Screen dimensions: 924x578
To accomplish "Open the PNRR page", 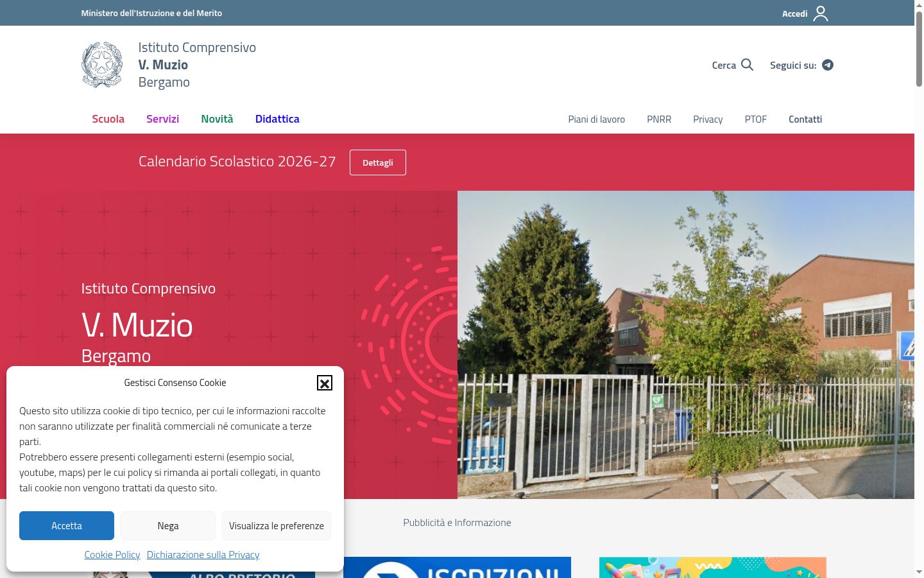I will [659, 119].
